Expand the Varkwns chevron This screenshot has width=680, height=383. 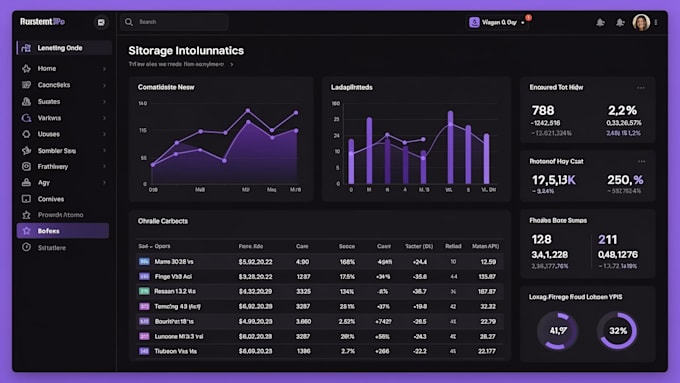click(104, 118)
